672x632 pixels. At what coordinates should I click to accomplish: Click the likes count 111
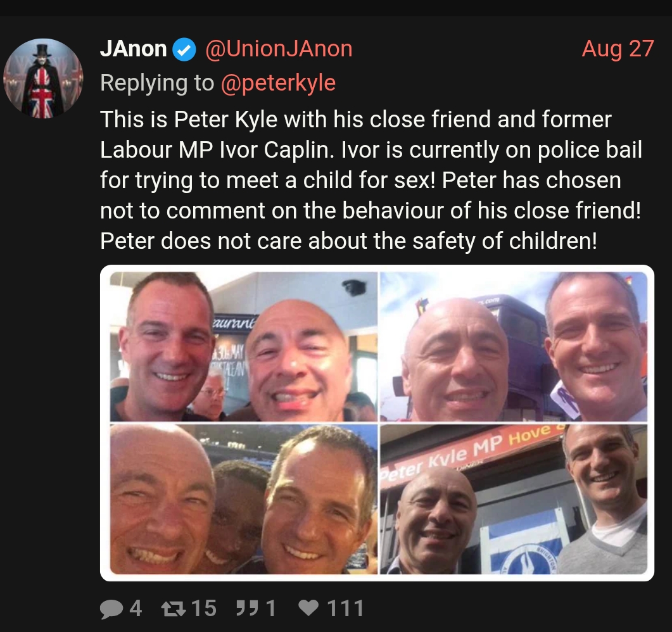[x=345, y=608]
